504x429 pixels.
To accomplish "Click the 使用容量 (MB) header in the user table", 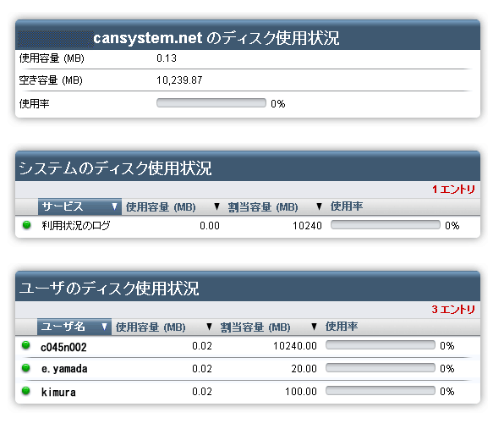I will coord(151,327).
